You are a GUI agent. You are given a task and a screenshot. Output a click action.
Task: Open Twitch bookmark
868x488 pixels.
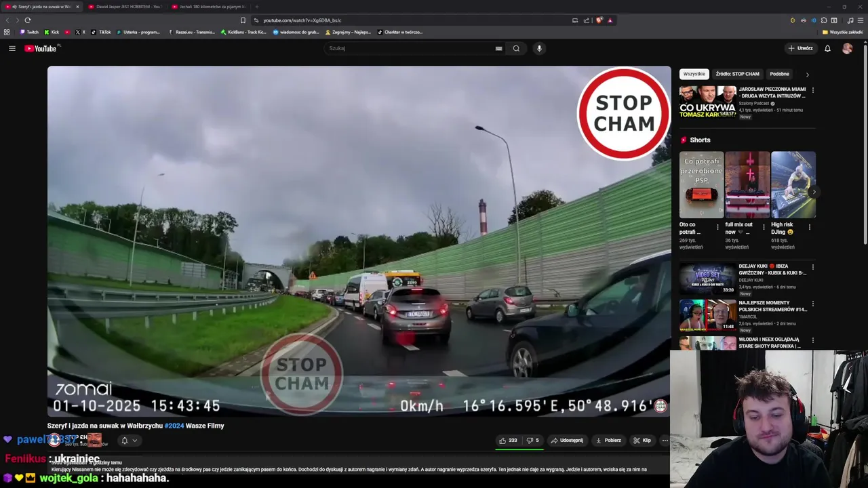pos(29,32)
